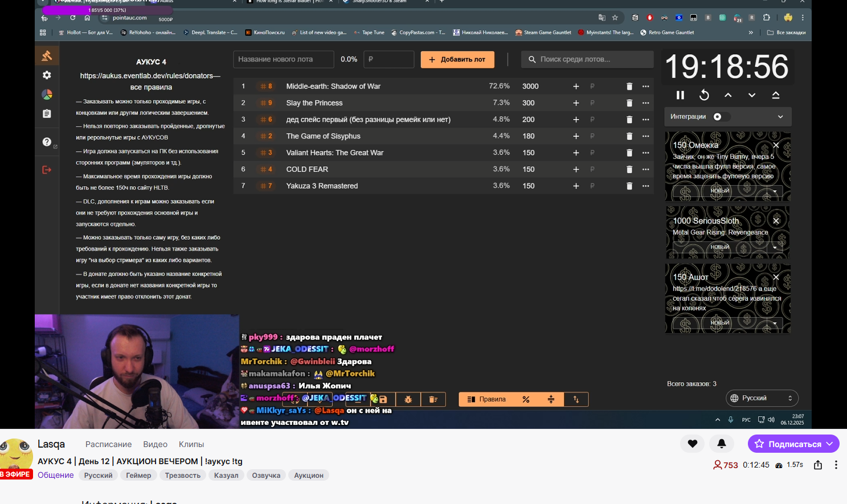
Task: Select the Valiant Hearts: The Great War name
Action: pyautogui.click(x=335, y=153)
